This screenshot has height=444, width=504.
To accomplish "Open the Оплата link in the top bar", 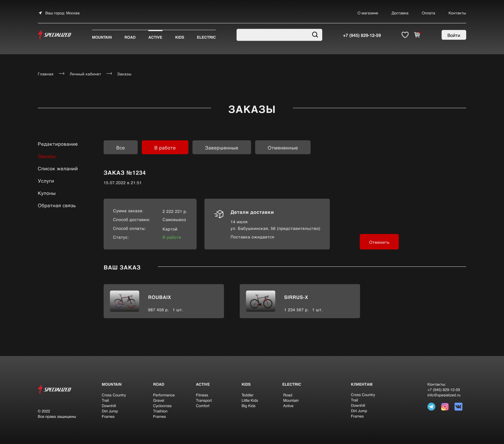I will 428,13.
